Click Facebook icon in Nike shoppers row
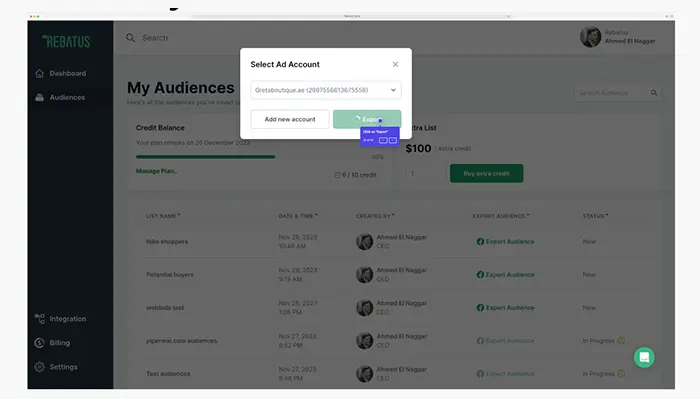Viewport: 700px width, 399px height. (x=480, y=241)
